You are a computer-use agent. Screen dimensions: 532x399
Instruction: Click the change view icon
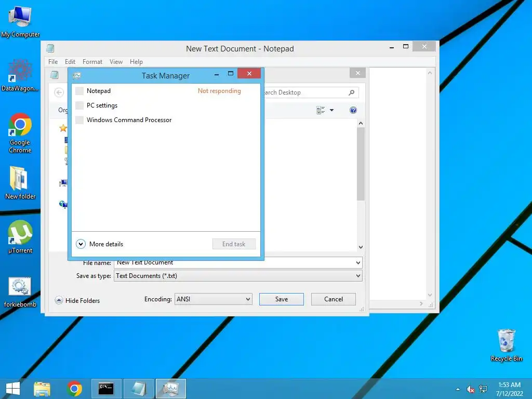pyautogui.click(x=320, y=110)
